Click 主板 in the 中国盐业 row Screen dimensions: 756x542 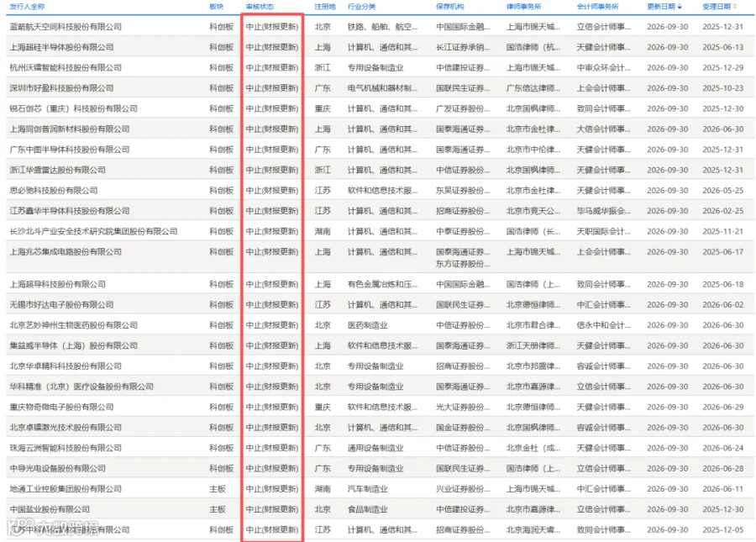tap(218, 510)
